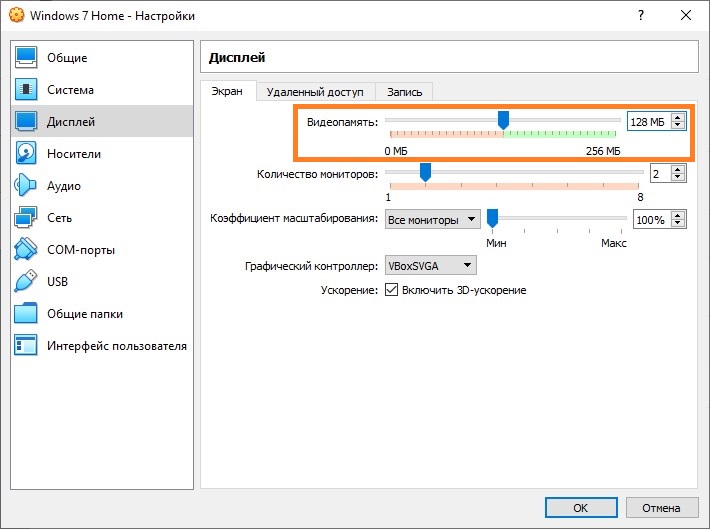Expand the Графический контроллер VBoxSVGA dropdown
The image size is (710, 529).
pyautogui.click(x=431, y=265)
